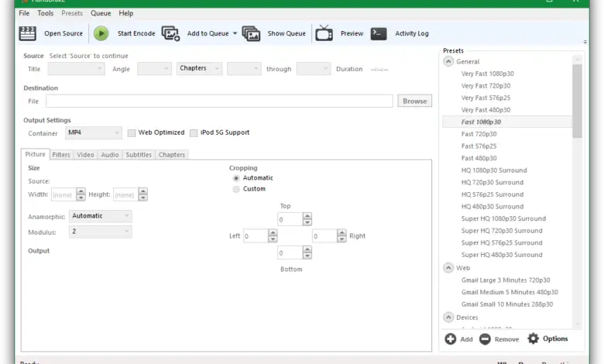Collapse the Devices presets group
The width and height of the screenshot is (604, 364).
448,318
